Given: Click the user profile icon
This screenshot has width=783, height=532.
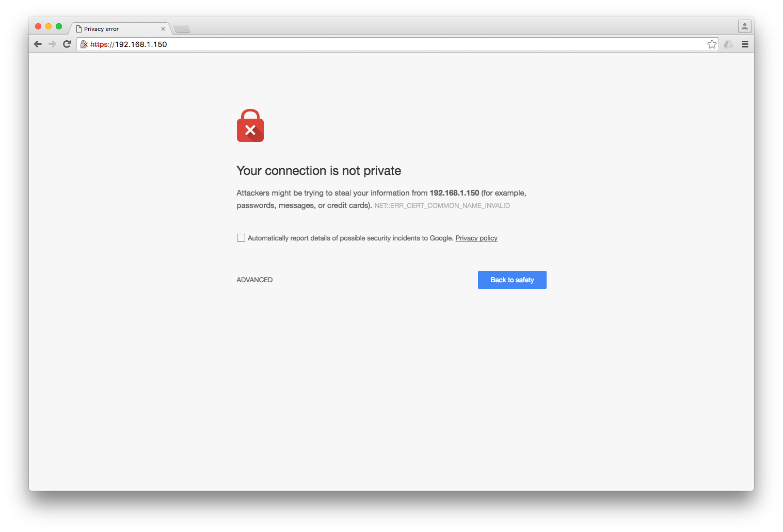Looking at the screenshot, I should [744, 26].
